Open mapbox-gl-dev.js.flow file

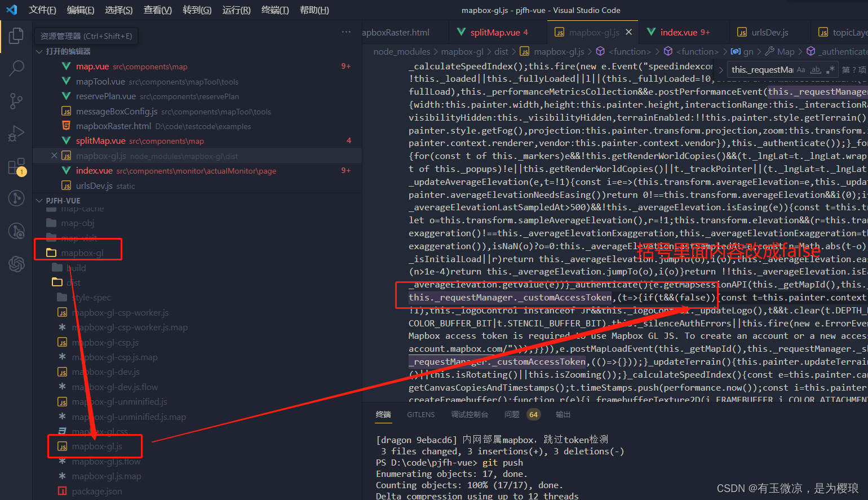115,387
